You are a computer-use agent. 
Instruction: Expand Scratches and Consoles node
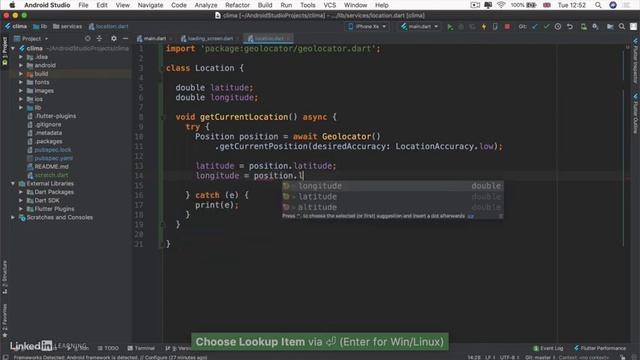(x=13, y=218)
